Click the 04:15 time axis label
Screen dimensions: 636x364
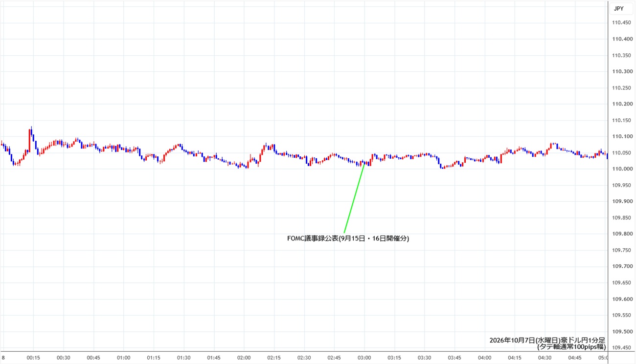[515, 358]
